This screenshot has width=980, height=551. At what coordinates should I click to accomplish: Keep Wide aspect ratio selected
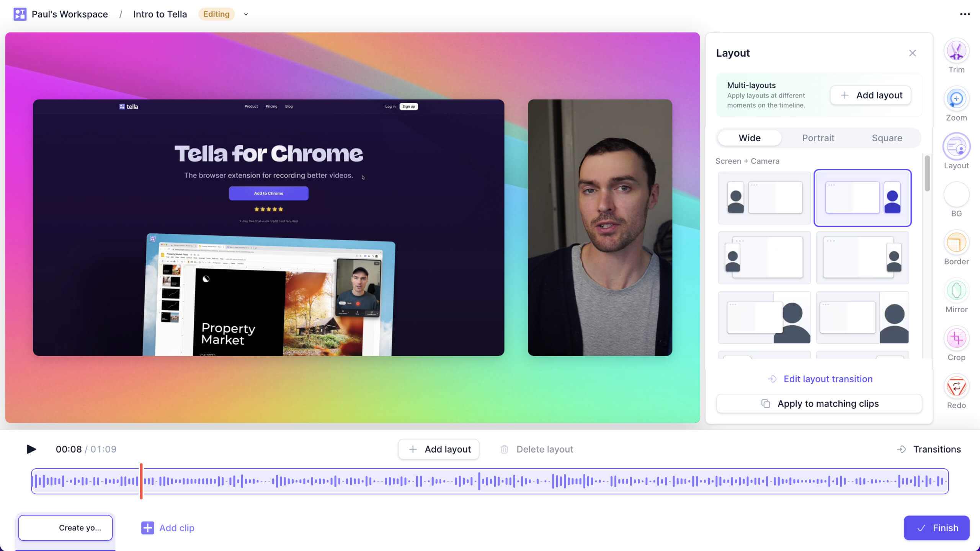tap(749, 138)
